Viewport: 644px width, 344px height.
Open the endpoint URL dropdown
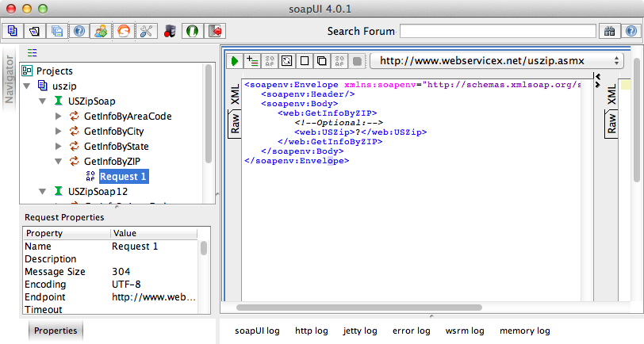point(497,61)
